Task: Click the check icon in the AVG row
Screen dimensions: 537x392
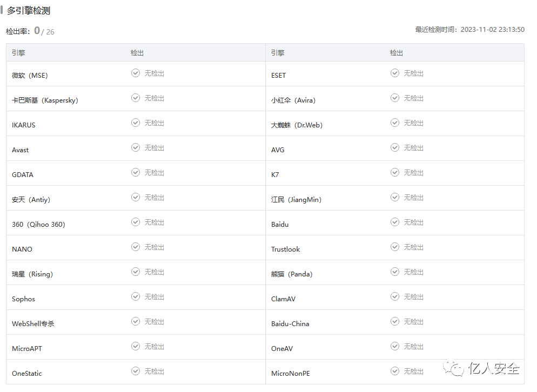Action: coord(395,147)
